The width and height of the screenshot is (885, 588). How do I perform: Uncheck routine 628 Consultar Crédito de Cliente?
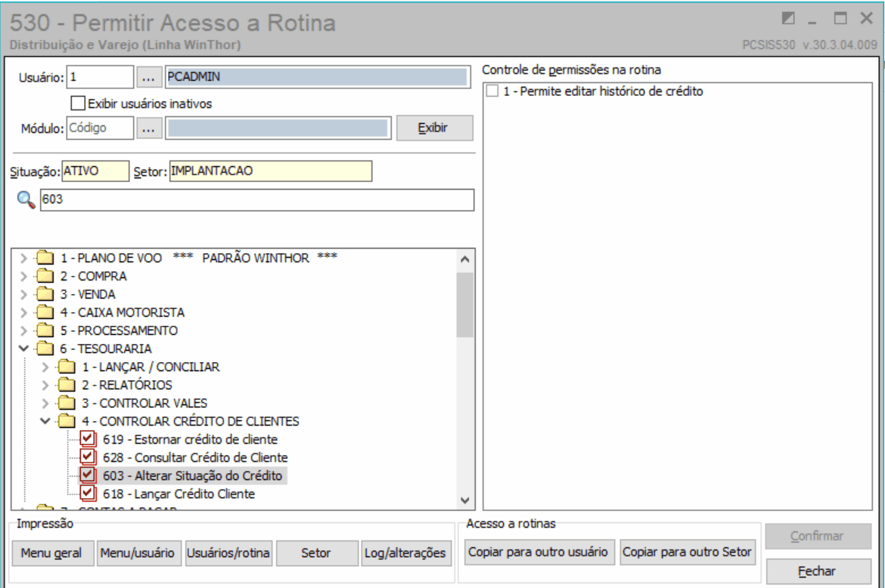pos(88,456)
